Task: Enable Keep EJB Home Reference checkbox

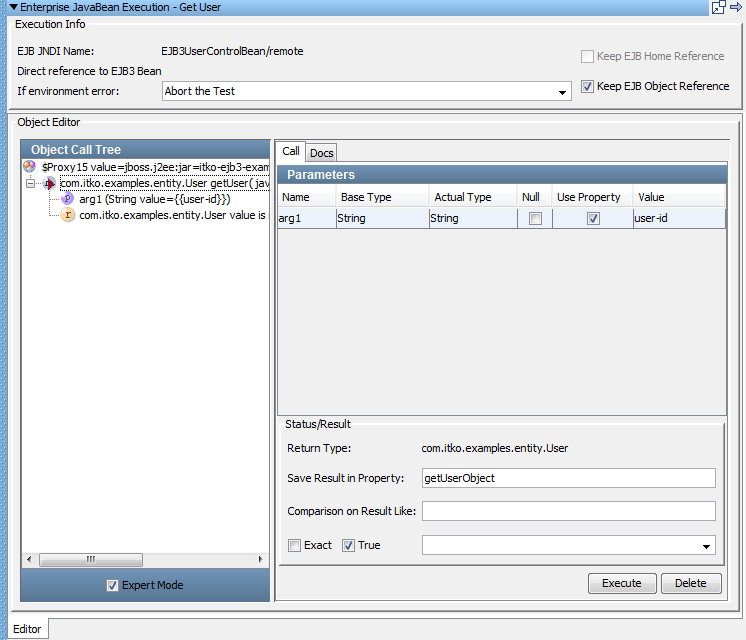Action: [587, 56]
